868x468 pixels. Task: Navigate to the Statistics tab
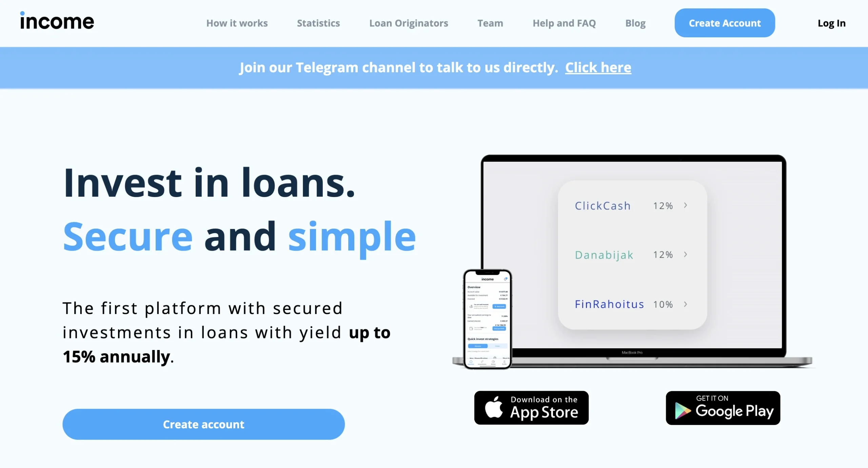click(x=318, y=23)
